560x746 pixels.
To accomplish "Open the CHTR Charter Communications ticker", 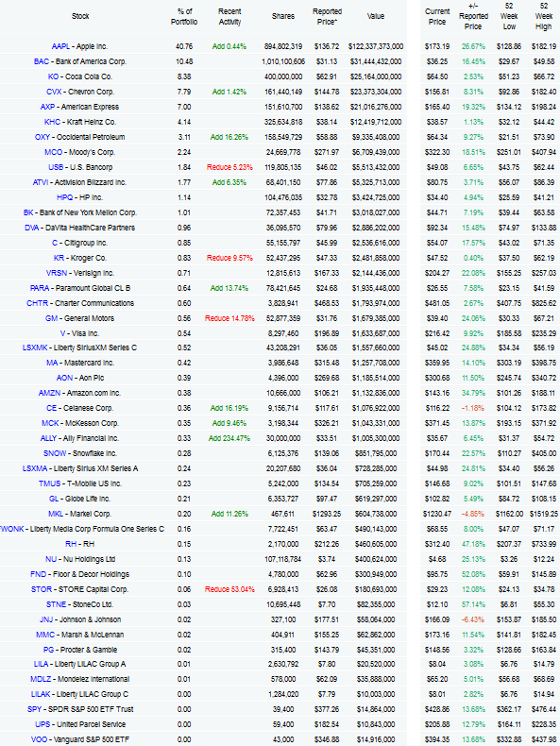I will pos(37,303).
